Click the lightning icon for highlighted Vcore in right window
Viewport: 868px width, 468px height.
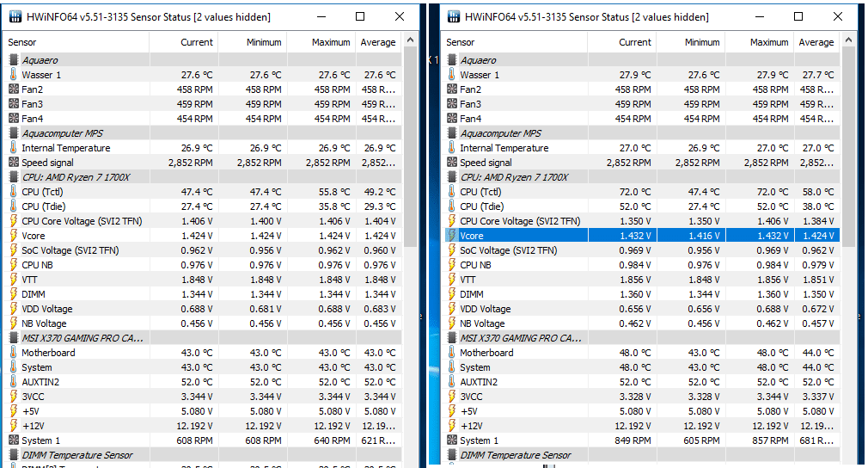click(x=452, y=236)
